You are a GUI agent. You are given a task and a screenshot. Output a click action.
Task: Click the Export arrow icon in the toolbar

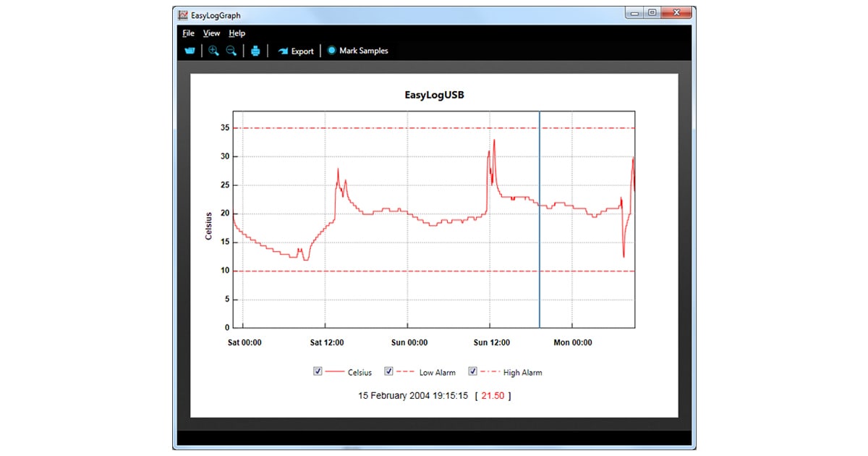pyautogui.click(x=284, y=51)
